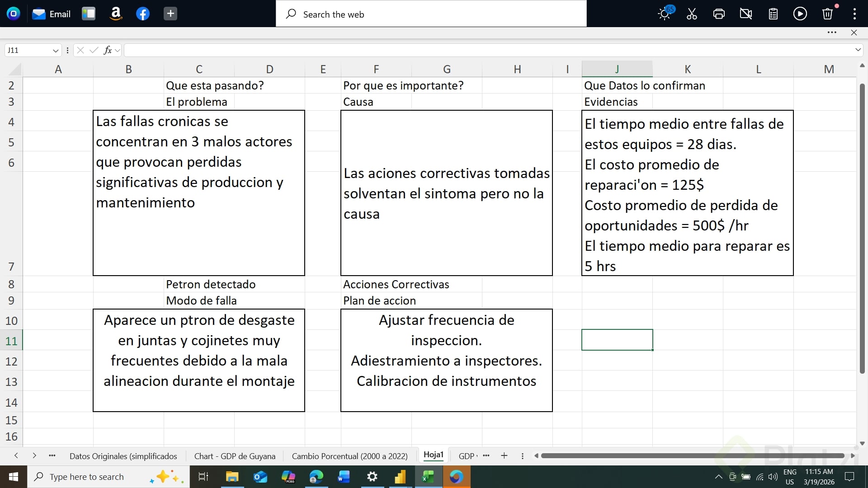Click the printer icon in top bar
Viewport: 868px width, 488px height.
click(719, 14)
